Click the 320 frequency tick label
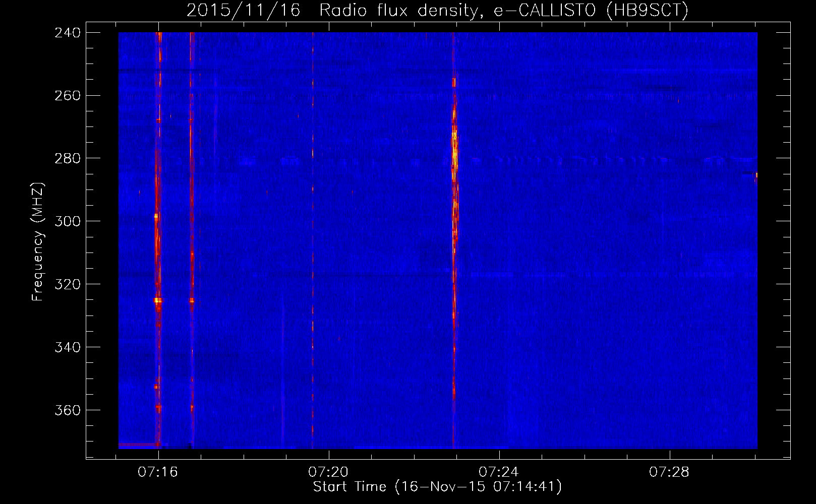This screenshot has height=504, width=816. [x=68, y=285]
